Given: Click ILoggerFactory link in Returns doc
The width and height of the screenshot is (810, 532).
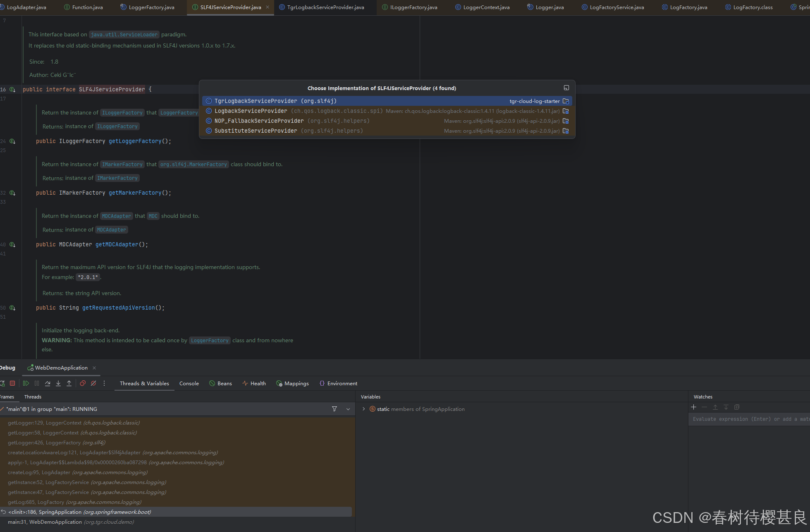Looking at the screenshot, I should coord(117,126).
